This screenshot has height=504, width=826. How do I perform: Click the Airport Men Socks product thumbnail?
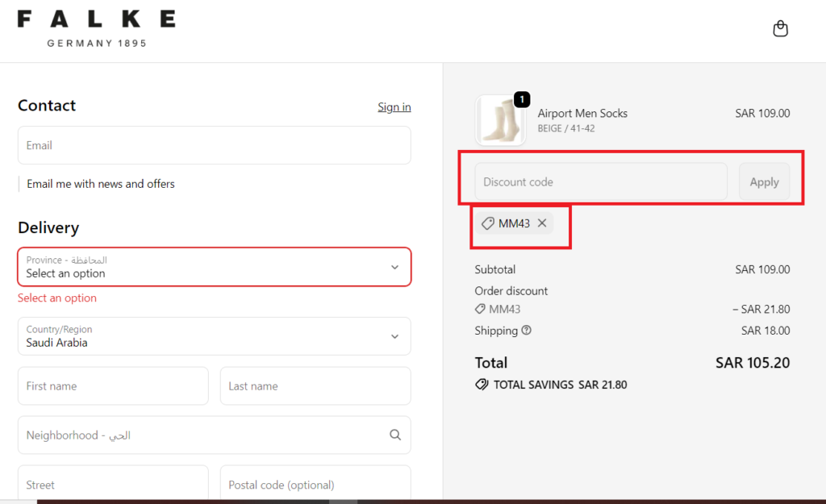point(500,121)
